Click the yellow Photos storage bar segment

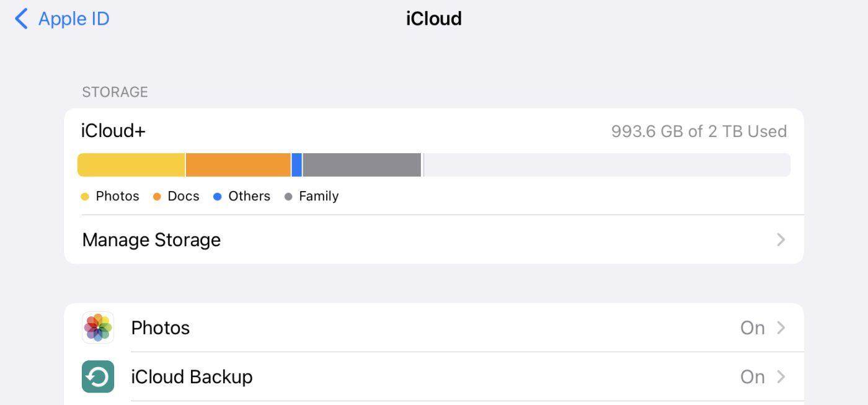(x=131, y=165)
